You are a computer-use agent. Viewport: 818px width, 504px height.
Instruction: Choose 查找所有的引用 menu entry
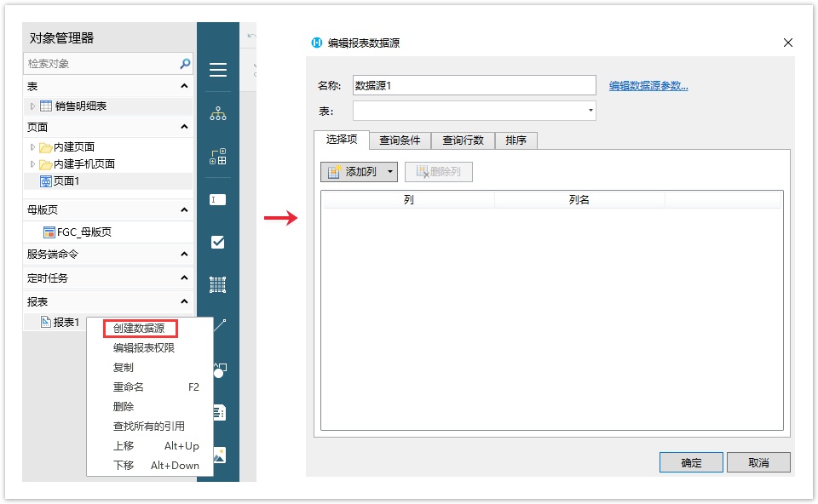click(150, 427)
